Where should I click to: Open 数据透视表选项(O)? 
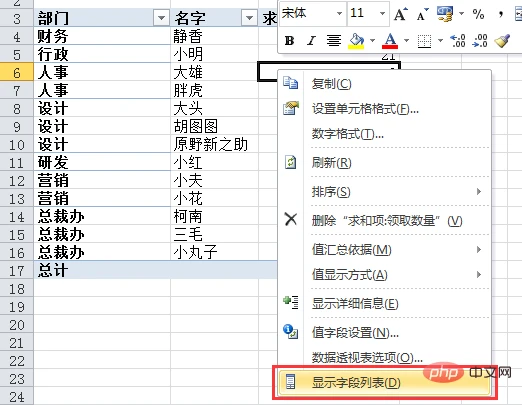367,358
